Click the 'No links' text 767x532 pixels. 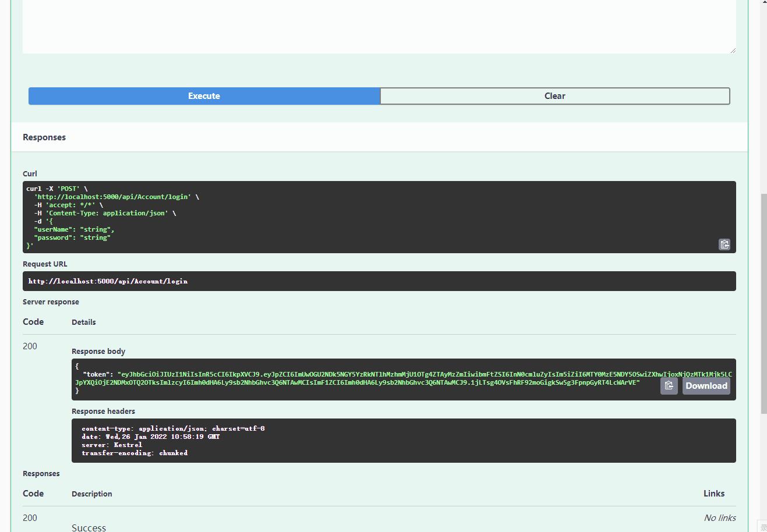tap(719, 518)
